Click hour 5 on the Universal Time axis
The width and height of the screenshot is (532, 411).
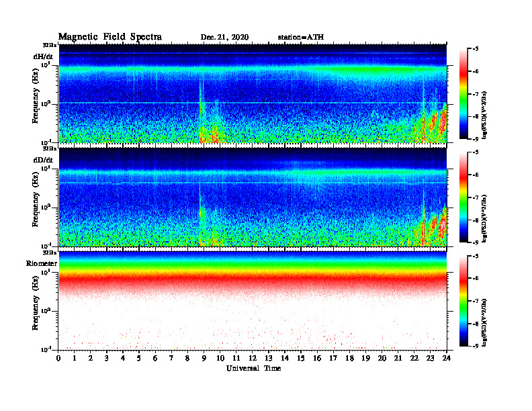click(139, 358)
